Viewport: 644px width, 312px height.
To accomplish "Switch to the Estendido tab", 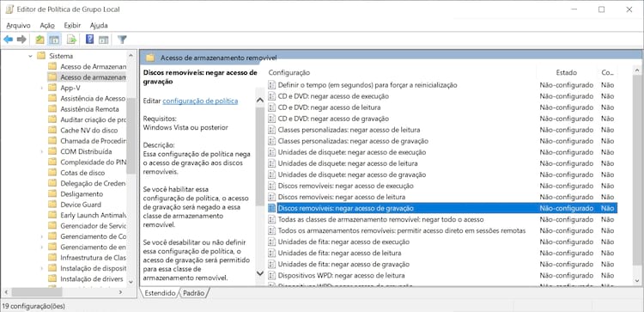I will 160,293.
